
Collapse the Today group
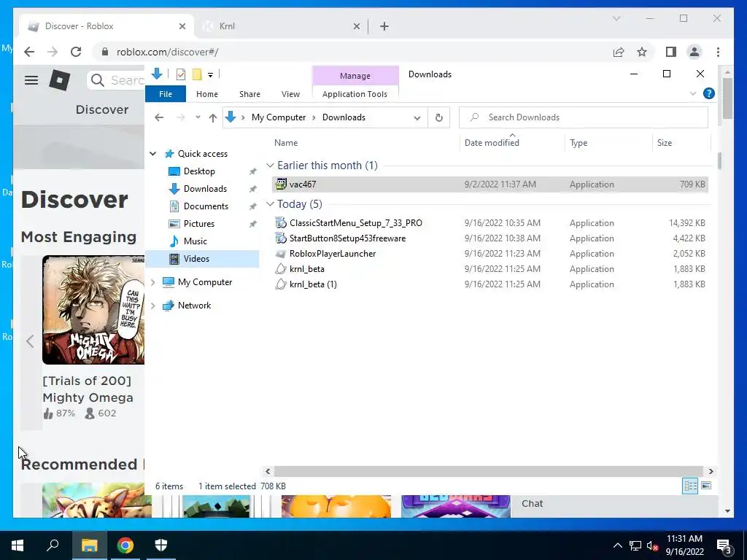[270, 204]
